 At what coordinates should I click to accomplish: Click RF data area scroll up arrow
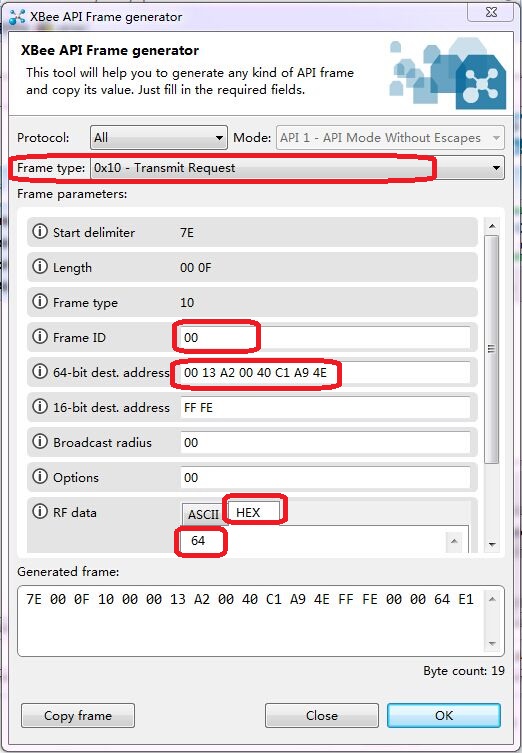coord(454,541)
